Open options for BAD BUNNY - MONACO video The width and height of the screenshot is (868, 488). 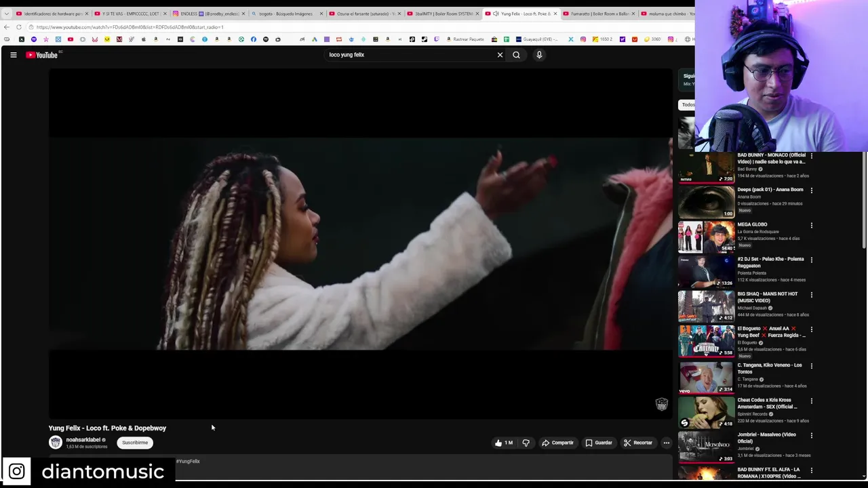(x=811, y=156)
